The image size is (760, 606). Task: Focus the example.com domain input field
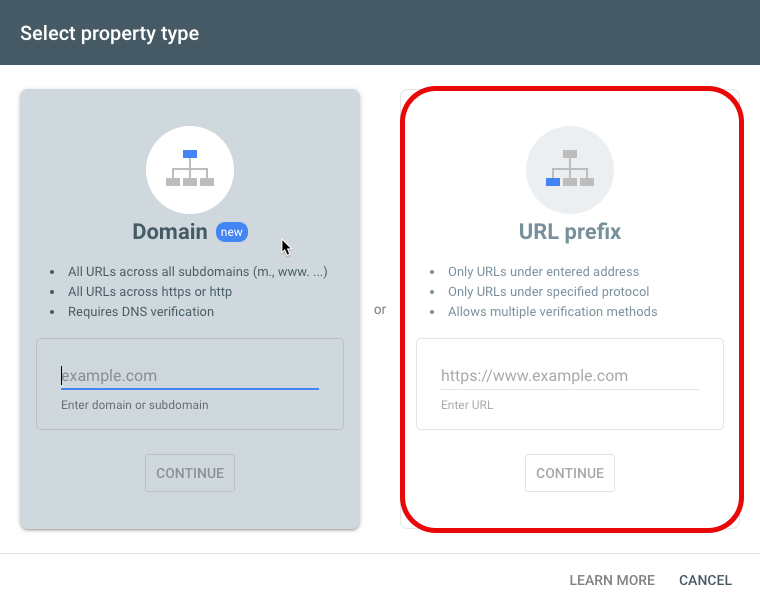[x=190, y=376]
